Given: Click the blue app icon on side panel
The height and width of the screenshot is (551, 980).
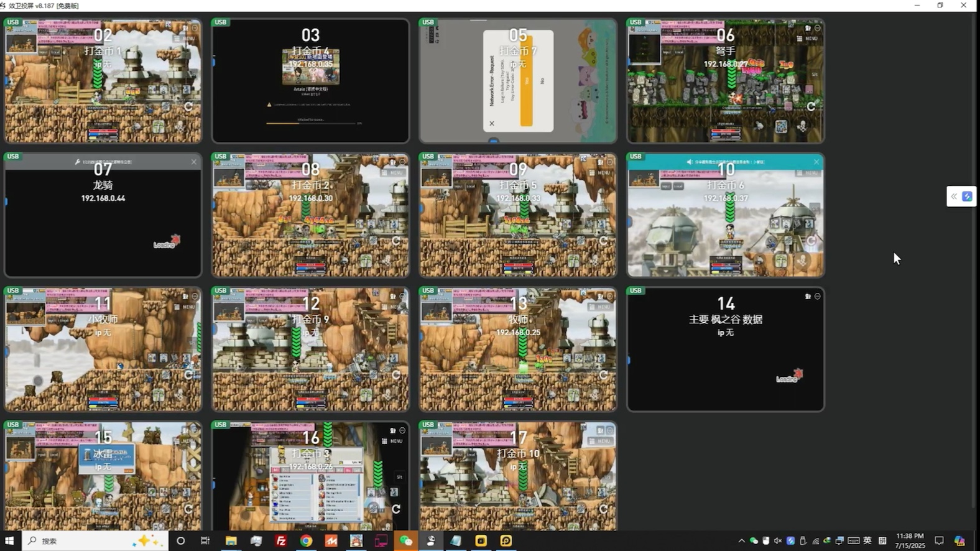Looking at the screenshot, I should (968, 197).
